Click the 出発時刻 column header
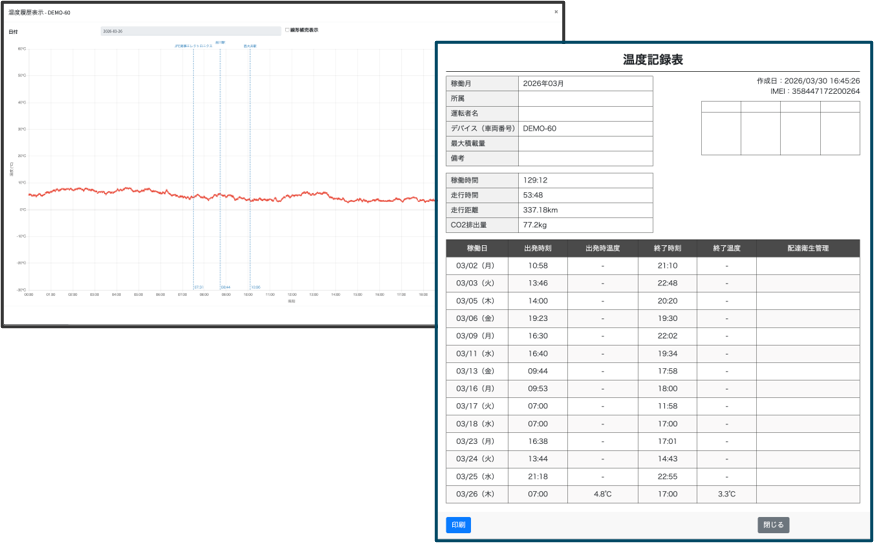The height and width of the screenshot is (543, 874). point(538,249)
